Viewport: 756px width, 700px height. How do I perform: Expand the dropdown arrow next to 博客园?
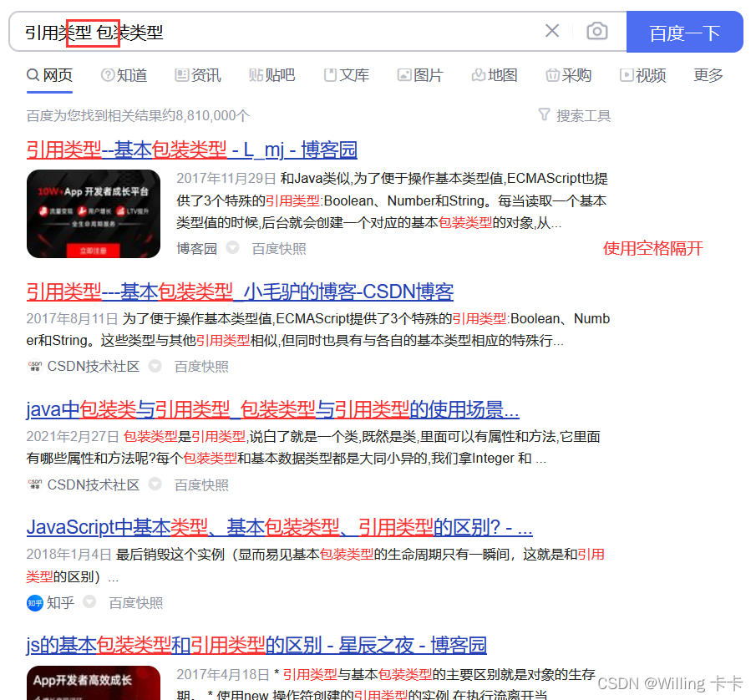click(x=233, y=247)
